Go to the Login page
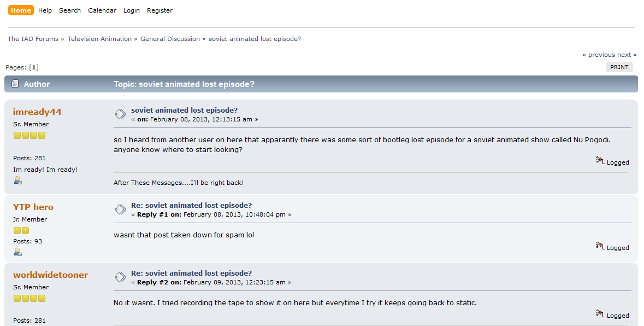Image resolution: width=644 pixels, height=326 pixels. point(132,10)
